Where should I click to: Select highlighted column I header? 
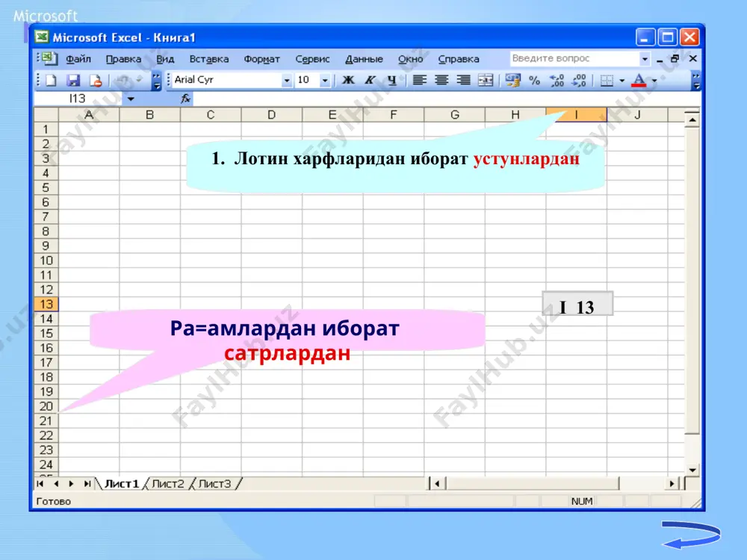(577, 115)
